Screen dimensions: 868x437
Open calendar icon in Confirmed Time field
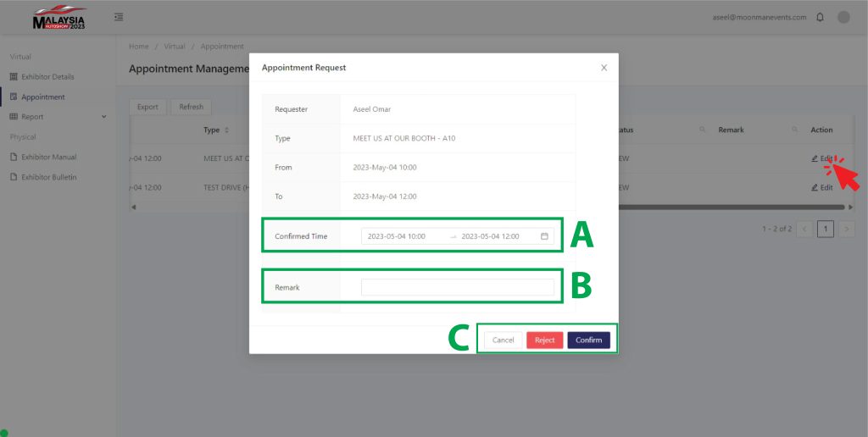point(544,236)
